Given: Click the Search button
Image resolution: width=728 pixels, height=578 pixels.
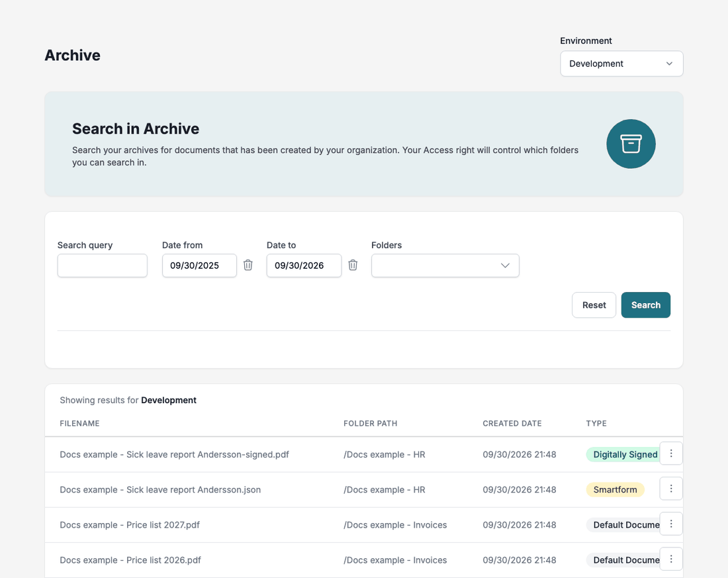Looking at the screenshot, I should coord(646,305).
